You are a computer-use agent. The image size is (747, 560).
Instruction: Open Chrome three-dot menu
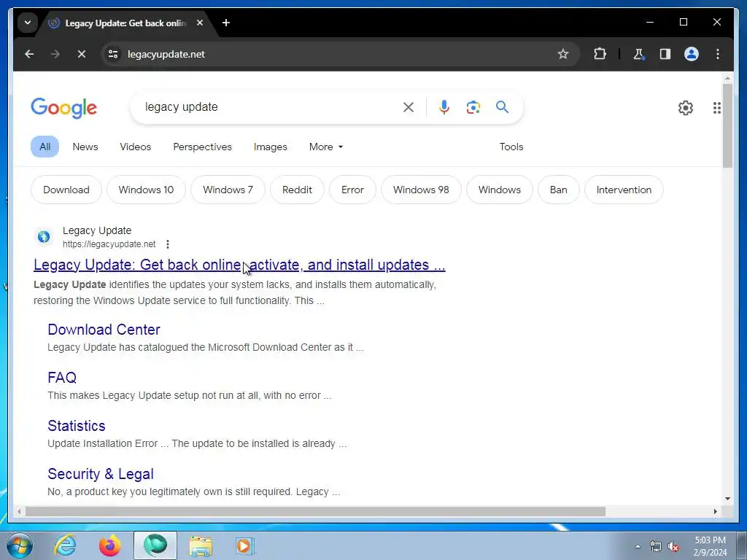(x=718, y=54)
